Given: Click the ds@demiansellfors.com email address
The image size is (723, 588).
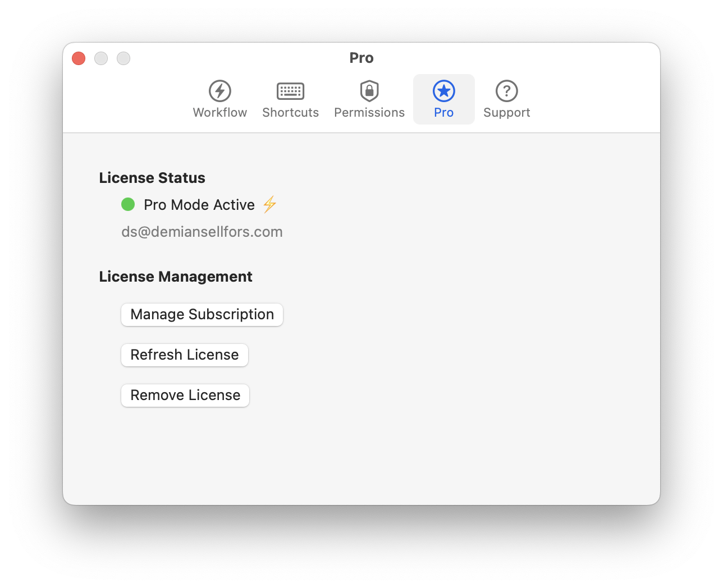Looking at the screenshot, I should pos(202,232).
